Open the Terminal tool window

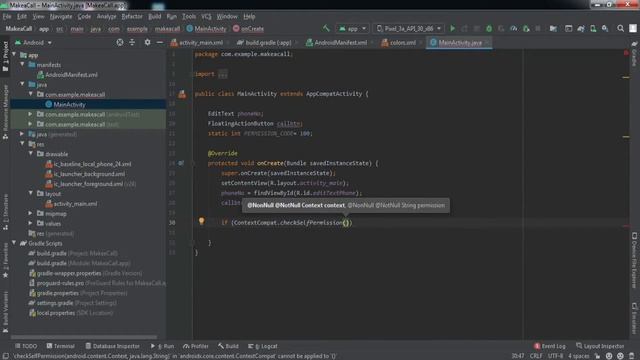click(x=60, y=346)
